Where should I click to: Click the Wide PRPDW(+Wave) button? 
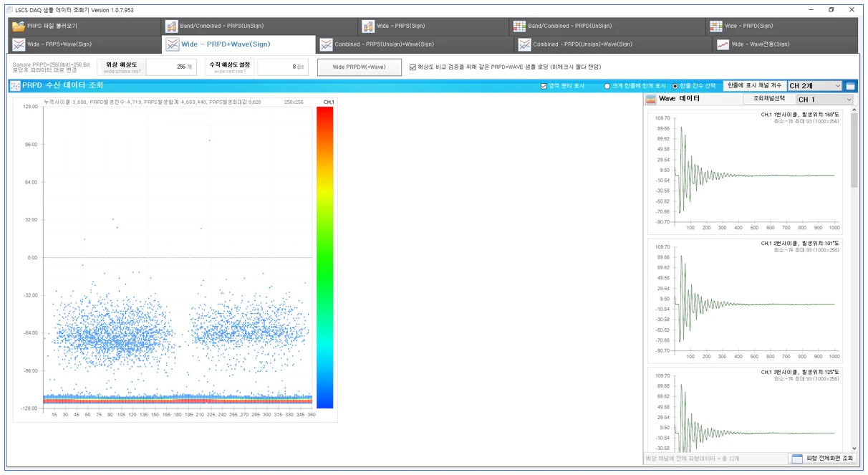click(360, 67)
